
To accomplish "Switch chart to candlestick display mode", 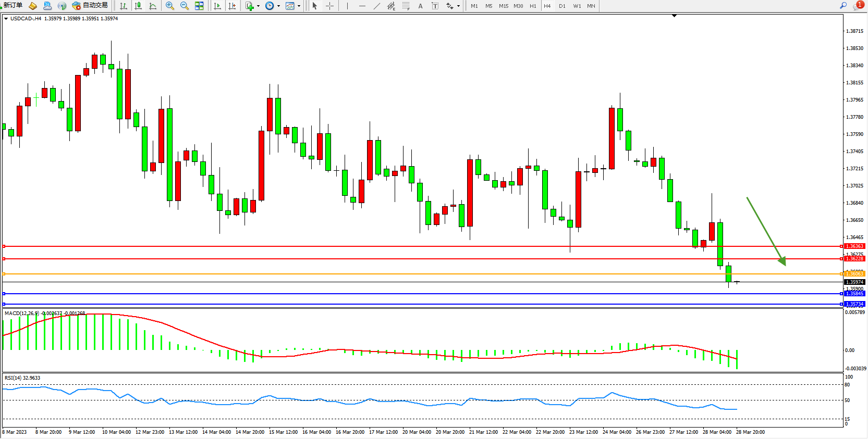I will click(x=138, y=6).
